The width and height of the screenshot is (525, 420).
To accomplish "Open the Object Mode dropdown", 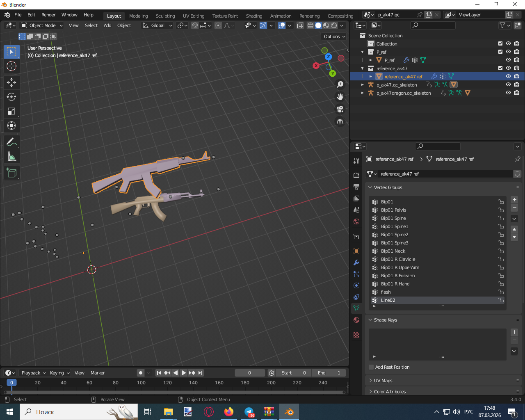I will click(42, 25).
